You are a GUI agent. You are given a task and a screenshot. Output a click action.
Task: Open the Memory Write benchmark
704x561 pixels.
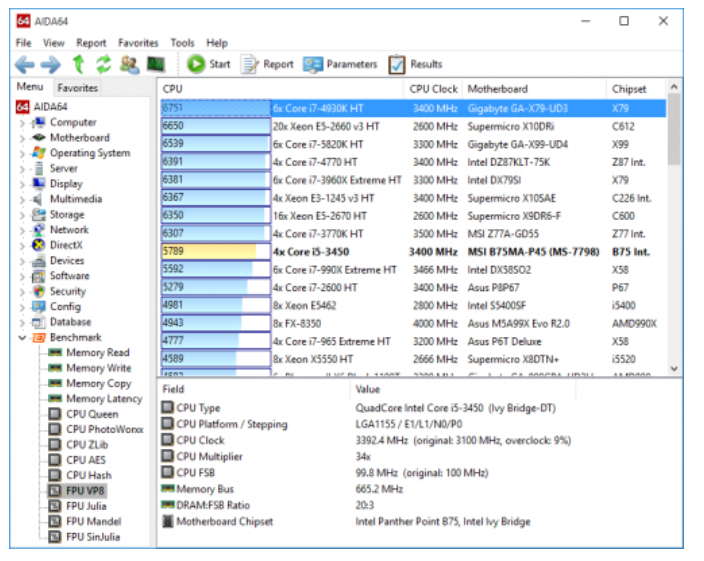coord(91,368)
